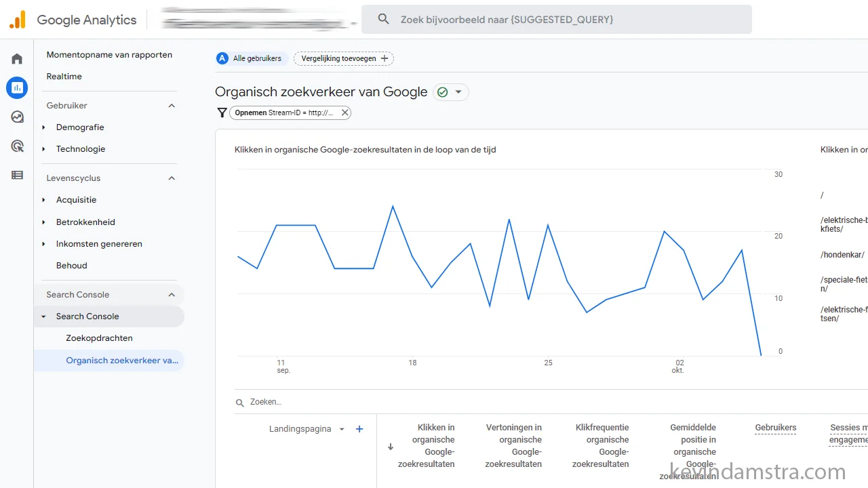Open the Behoud report
Viewport: 868px width, 488px height.
[72, 266]
